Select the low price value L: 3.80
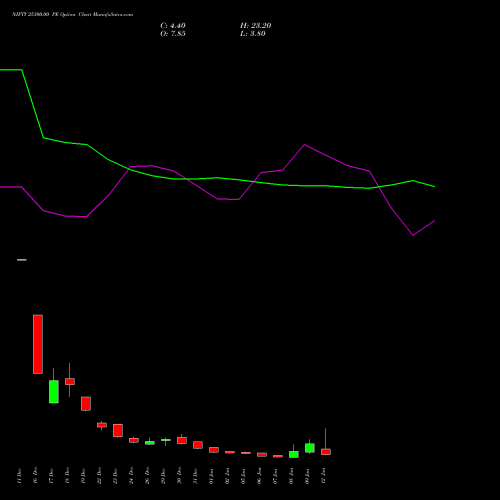Image resolution: width=500 pixels, height=500 pixels. 253,34
